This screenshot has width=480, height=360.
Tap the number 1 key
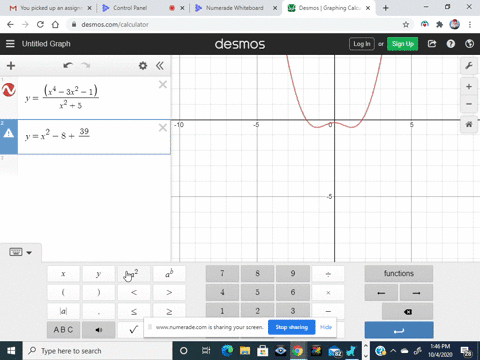click(x=222, y=311)
